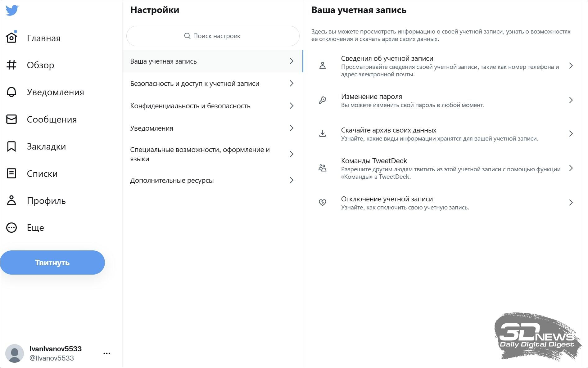
Task: Click the Скачайте архив download icon
Action: pos(323,134)
